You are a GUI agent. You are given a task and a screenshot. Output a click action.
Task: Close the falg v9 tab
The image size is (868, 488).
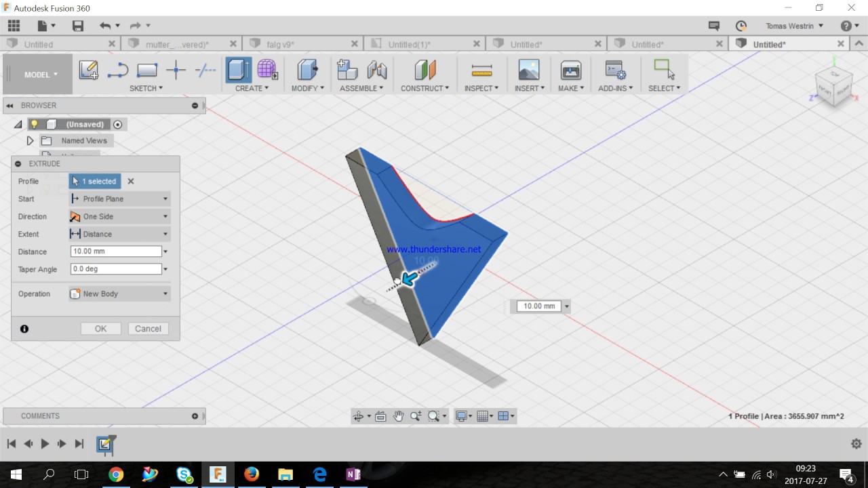click(x=355, y=44)
